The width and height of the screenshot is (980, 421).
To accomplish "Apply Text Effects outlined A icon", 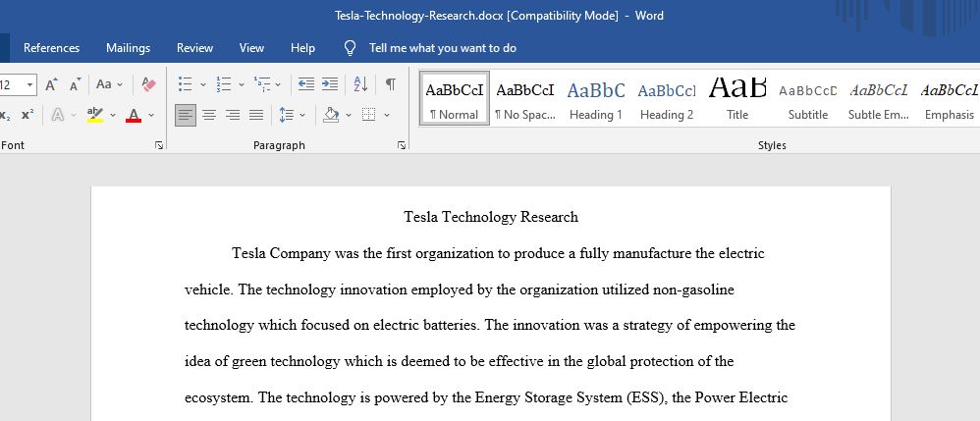I will click(x=58, y=115).
